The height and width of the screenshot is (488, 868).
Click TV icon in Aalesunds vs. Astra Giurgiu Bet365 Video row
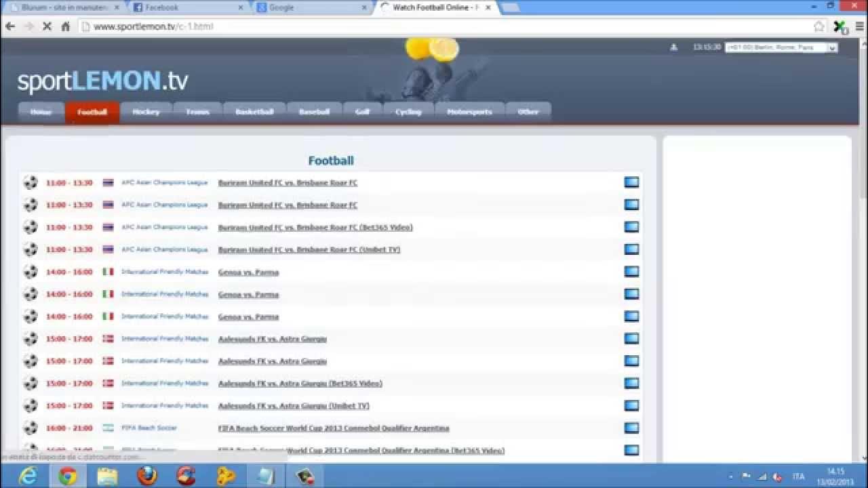click(x=631, y=383)
